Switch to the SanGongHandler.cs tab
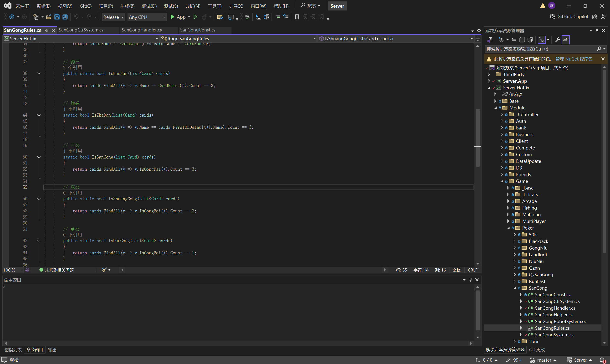The width and height of the screenshot is (610, 364). coord(142,30)
